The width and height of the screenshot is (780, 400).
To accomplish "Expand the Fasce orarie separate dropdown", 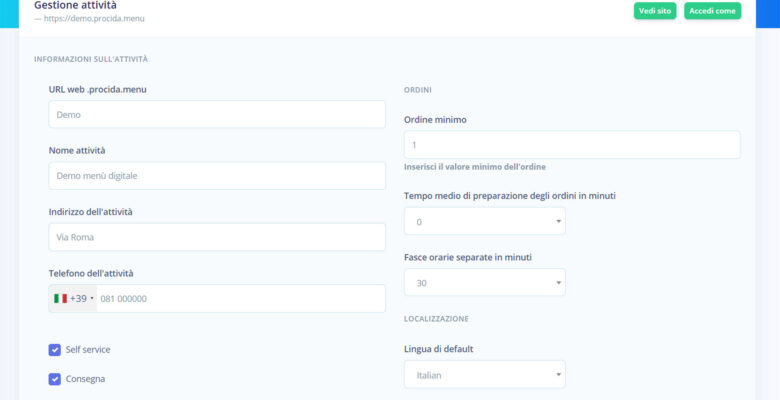I will [x=484, y=283].
